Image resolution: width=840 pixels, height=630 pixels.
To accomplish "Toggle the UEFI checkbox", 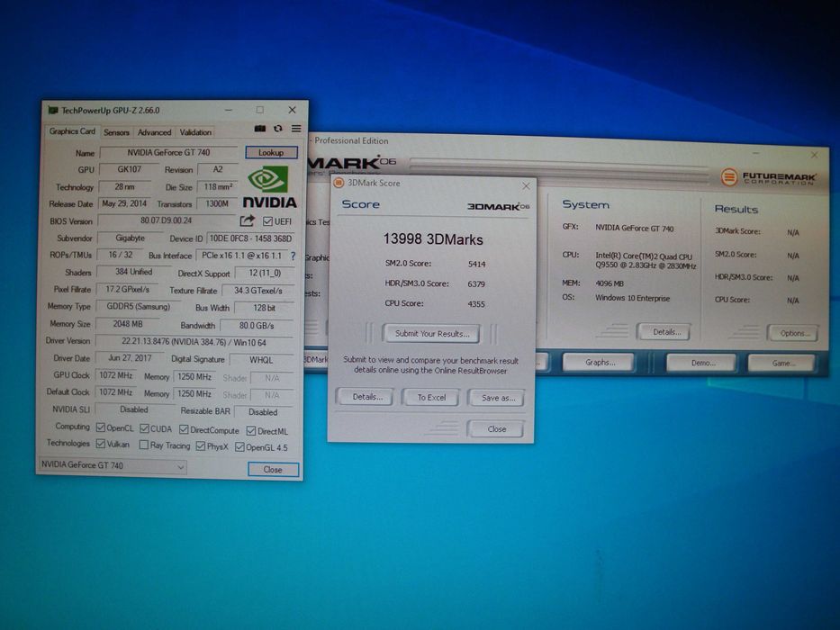I will click(267, 221).
